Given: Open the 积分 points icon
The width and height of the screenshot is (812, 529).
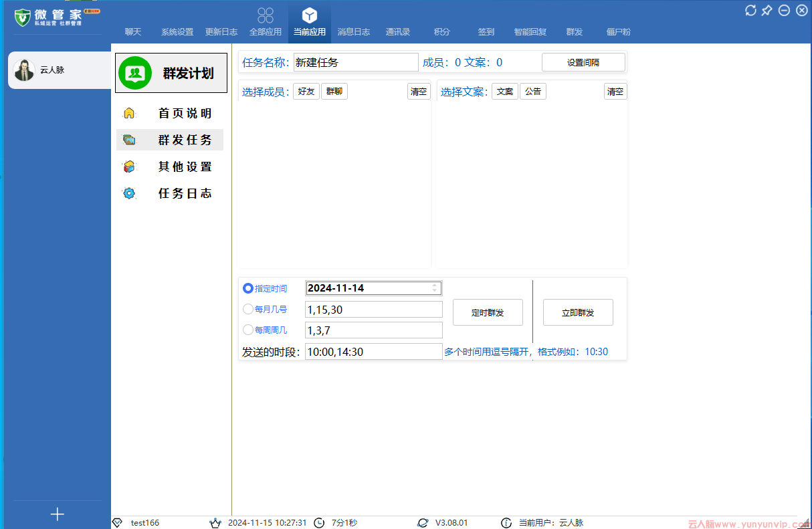Looking at the screenshot, I should click(441, 31).
